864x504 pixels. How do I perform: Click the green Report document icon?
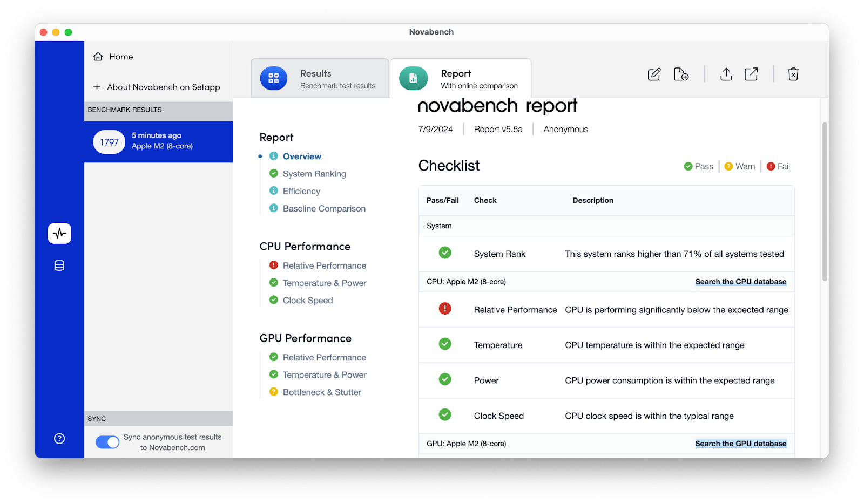coord(413,78)
